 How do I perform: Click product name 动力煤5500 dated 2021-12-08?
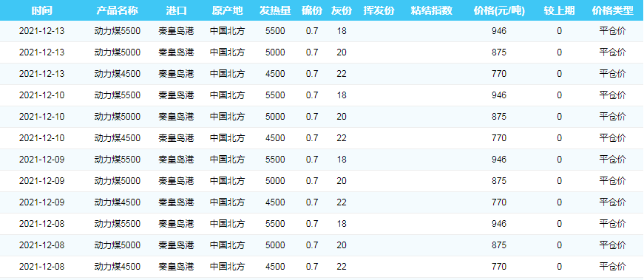(118, 224)
